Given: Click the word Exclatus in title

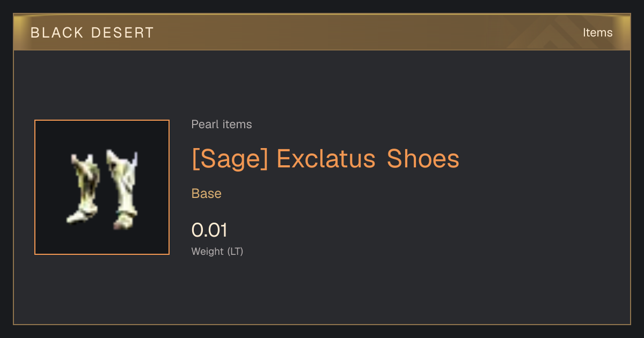Looking at the screenshot, I should coord(326,159).
